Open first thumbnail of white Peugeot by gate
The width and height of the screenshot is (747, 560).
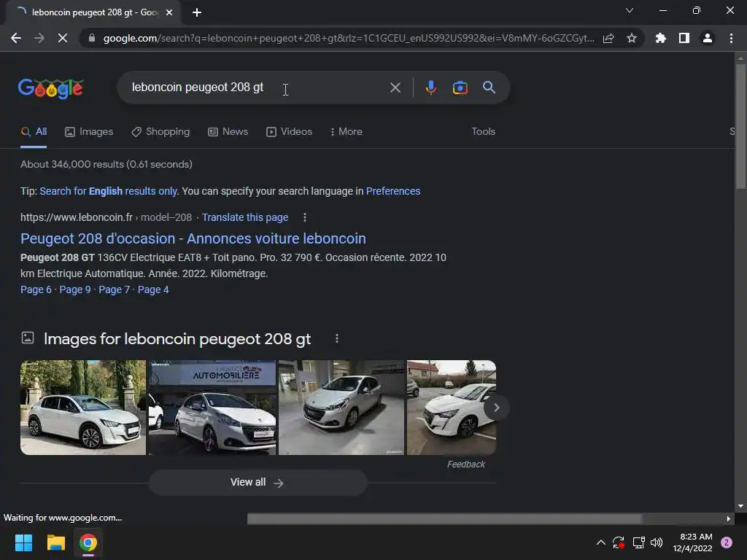(83, 408)
